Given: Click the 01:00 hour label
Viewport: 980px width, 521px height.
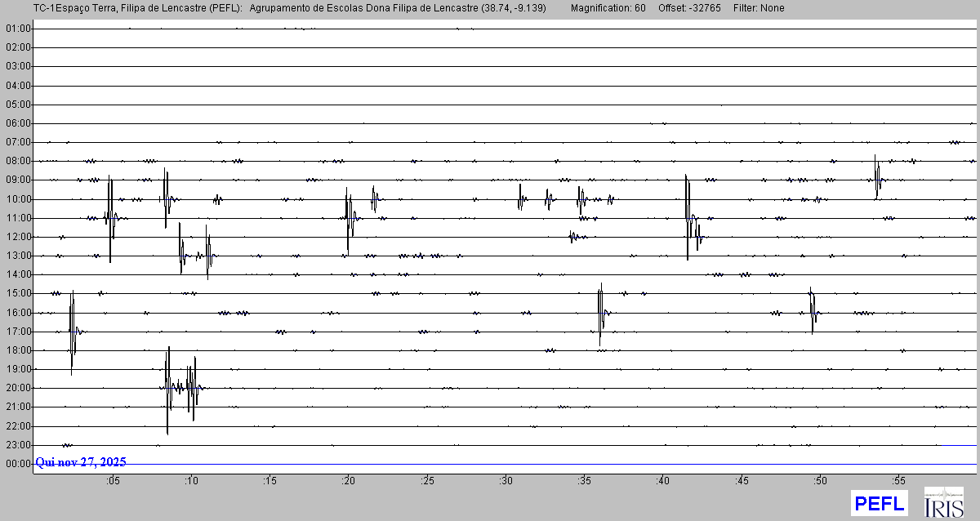Looking at the screenshot, I should tap(17, 29).
